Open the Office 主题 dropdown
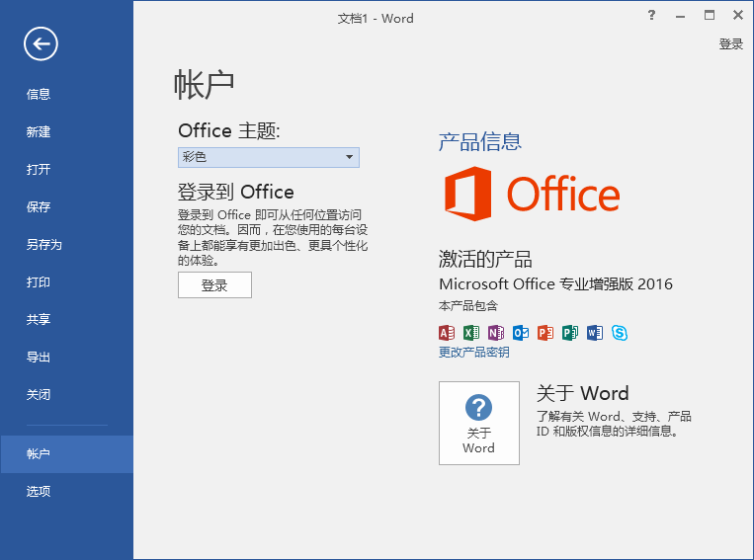The width and height of the screenshot is (754, 560). click(x=269, y=157)
